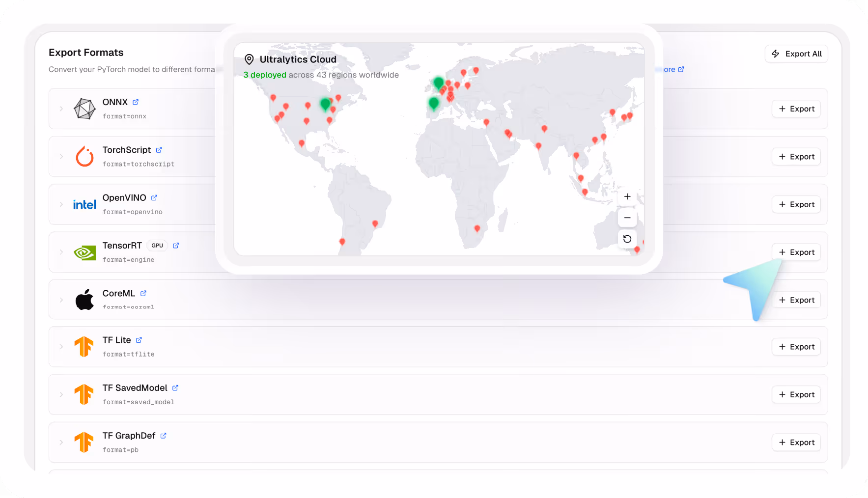The height and width of the screenshot is (498, 868).
Task: Export the CoreML format
Action: point(796,300)
